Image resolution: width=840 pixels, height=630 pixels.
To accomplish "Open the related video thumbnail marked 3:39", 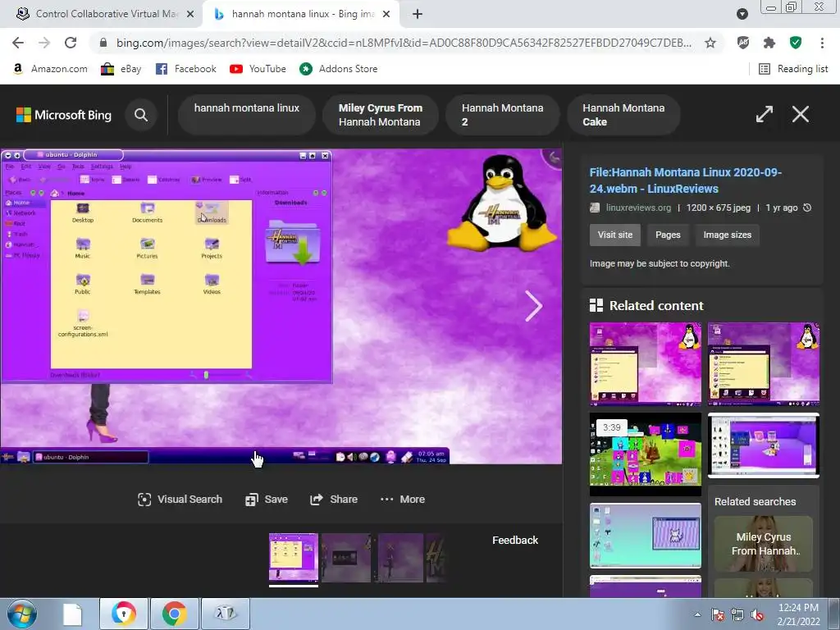I will [645, 454].
